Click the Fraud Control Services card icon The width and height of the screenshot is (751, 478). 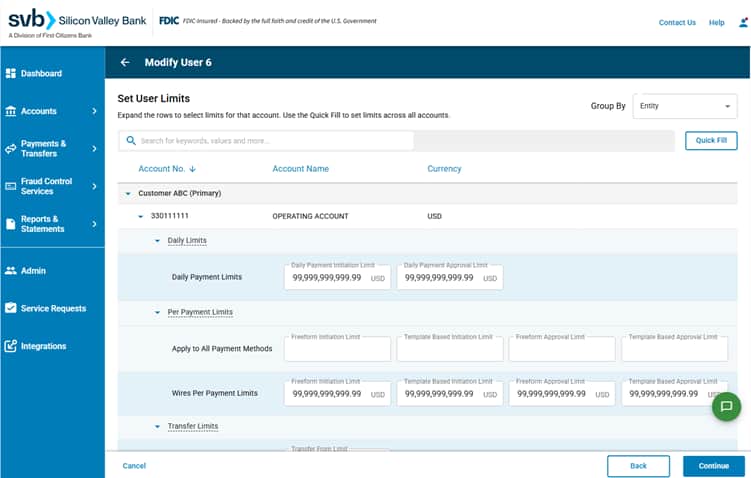[11, 186]
